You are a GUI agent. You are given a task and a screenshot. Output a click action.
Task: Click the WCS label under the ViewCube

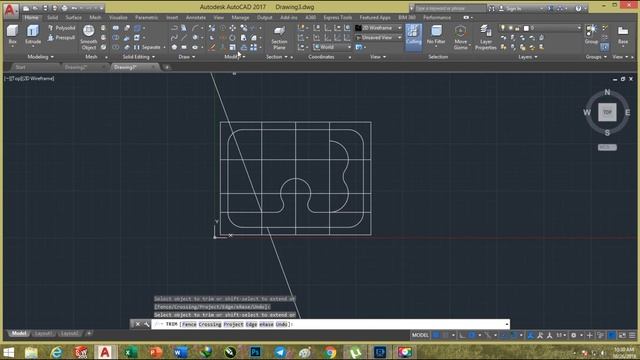point(607,147)
